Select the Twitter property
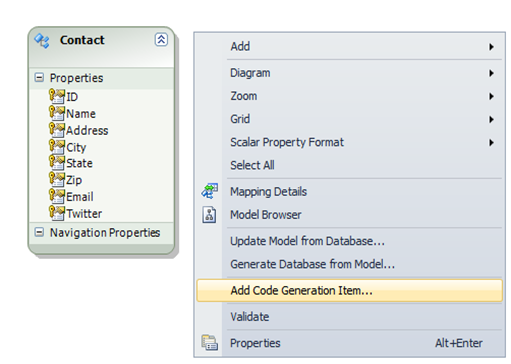Image resolution: width=511 pixels, height=364 pixels. click(84, 214)
